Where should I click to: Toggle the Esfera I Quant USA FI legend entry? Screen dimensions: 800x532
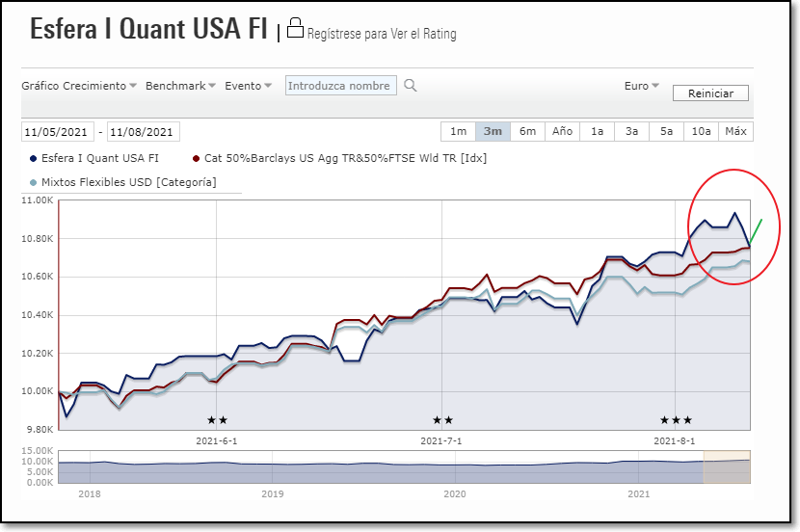click(x=94, y=158)
